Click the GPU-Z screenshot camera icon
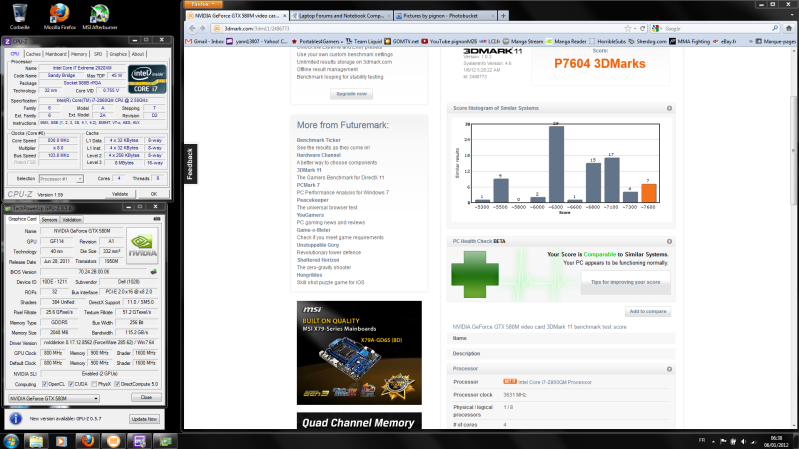This screenshot has height=449, width=799. click(157, 219)
